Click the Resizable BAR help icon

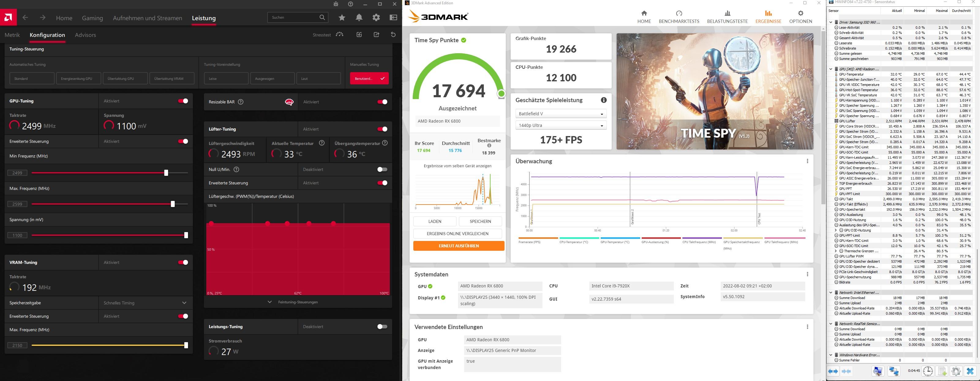tap(240, 102)
